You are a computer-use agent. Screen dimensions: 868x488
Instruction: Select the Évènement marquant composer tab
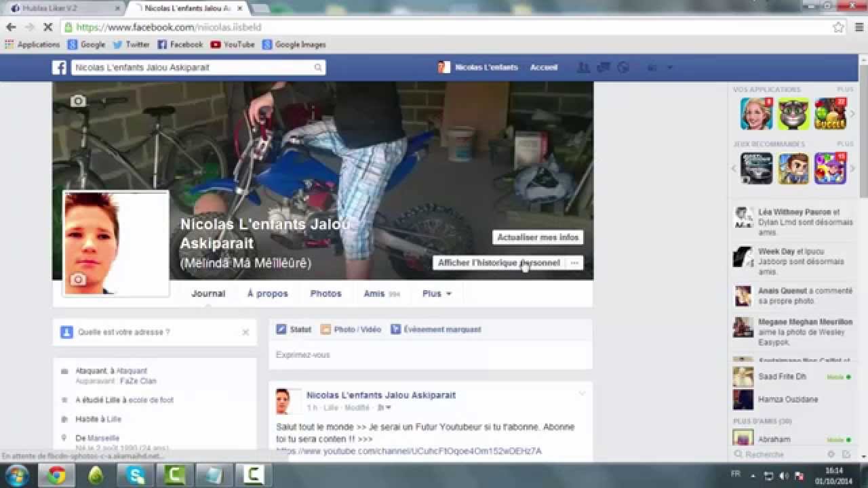pos(436,329)
